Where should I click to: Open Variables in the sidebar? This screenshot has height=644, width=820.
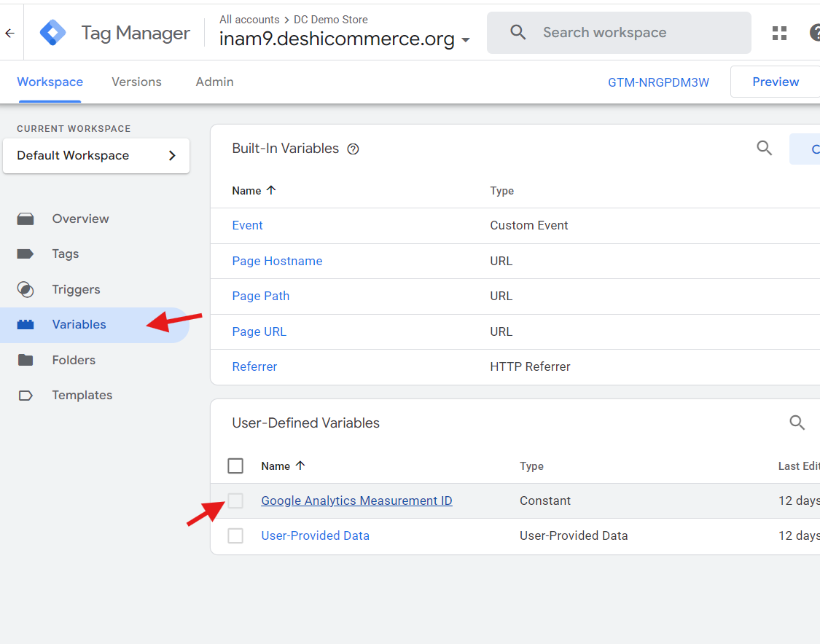tap(79, 325)
